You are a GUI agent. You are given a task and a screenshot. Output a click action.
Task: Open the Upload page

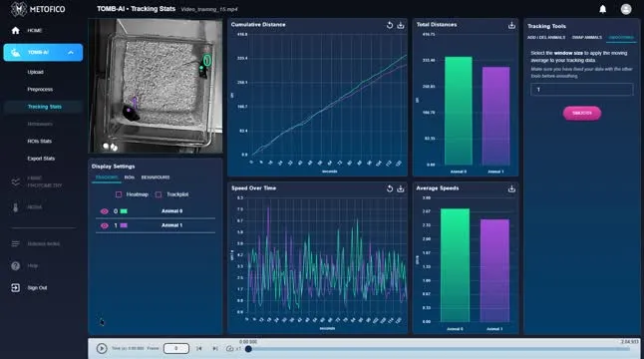(x=35, y=72)
